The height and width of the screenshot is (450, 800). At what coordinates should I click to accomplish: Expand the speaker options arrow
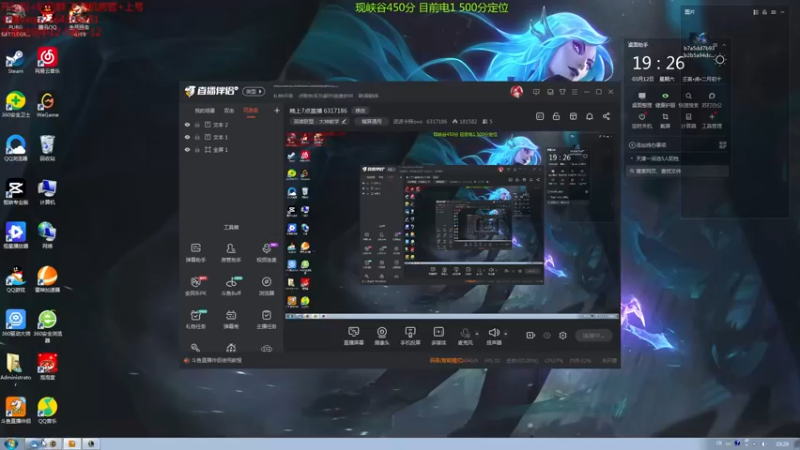click(x=506, y=334)
